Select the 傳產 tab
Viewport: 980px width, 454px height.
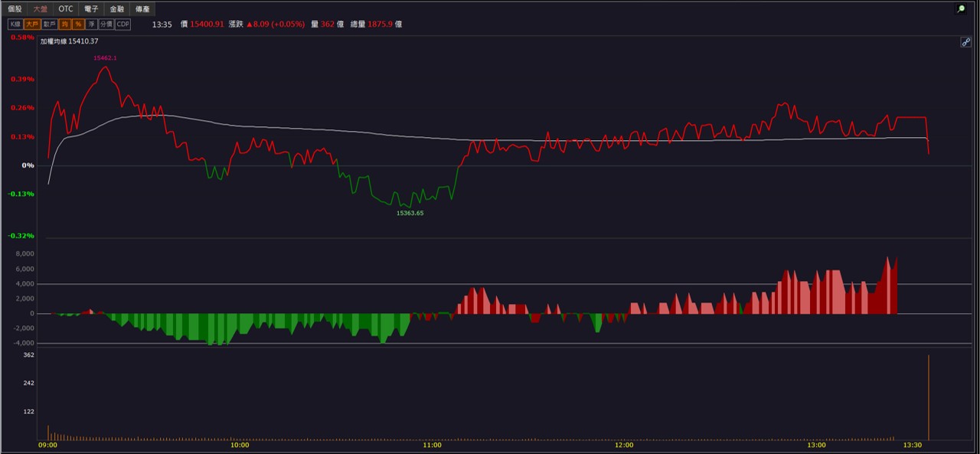click(x=142, y=9)
